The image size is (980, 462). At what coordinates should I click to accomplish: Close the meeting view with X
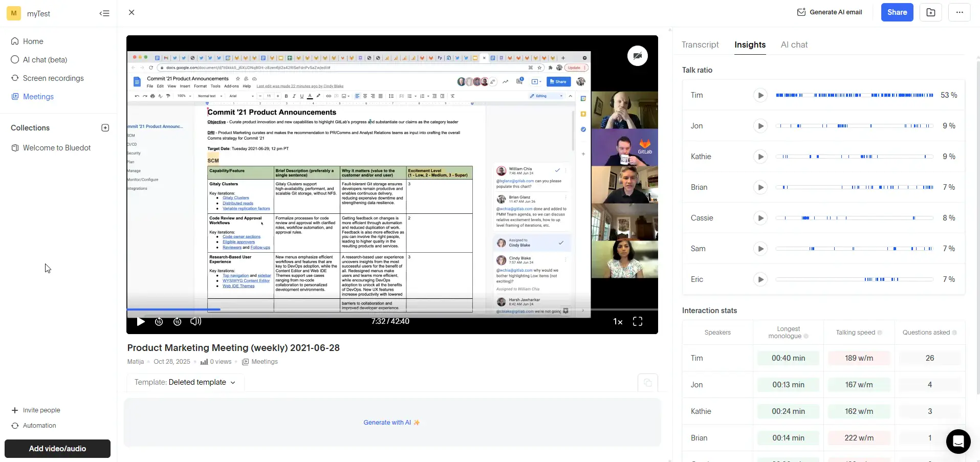coord(132,12)
